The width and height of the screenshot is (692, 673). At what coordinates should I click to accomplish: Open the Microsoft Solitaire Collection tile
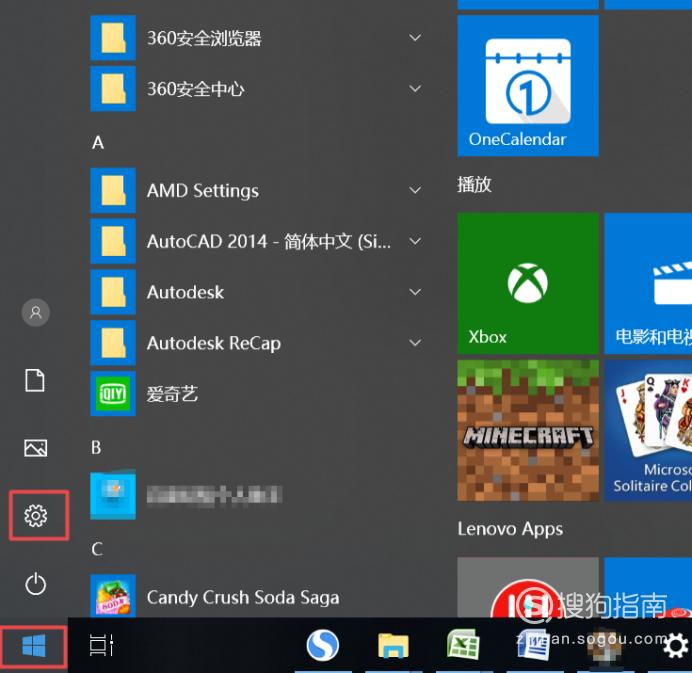648,430
